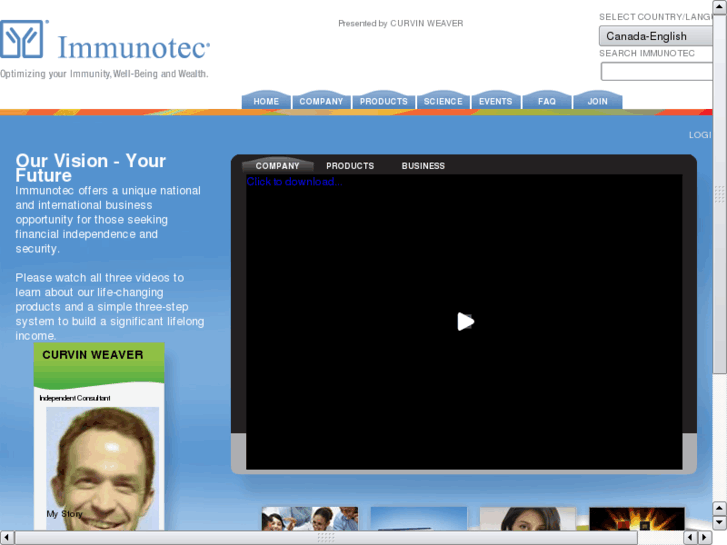Open Curvin Weaver's My Story link
The image size is (727, 545).
(64, 514)
